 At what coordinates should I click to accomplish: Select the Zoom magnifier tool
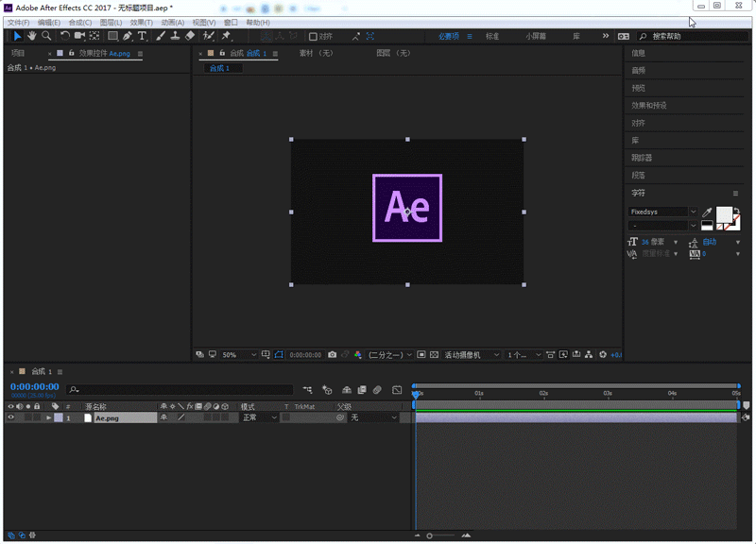(x=45, y=36)
